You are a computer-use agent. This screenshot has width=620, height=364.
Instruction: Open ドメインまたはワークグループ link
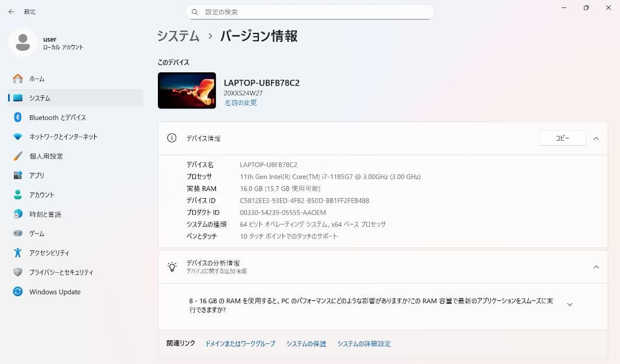(241, 344)
